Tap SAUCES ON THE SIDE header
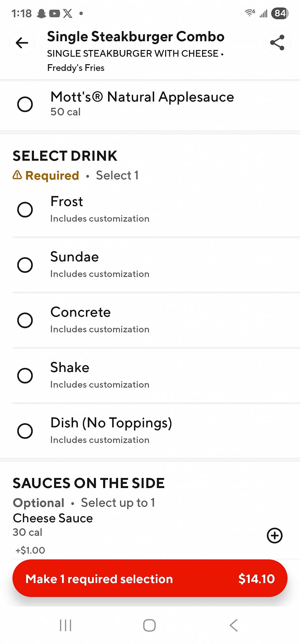The height and width of the screenshot is (644, 300). 89,483
